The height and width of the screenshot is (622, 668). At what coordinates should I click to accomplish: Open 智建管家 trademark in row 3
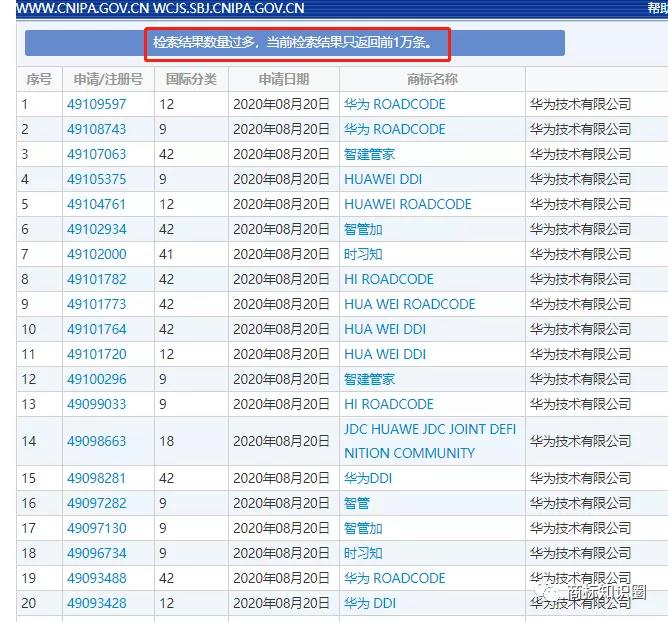[x=369, y=154]
